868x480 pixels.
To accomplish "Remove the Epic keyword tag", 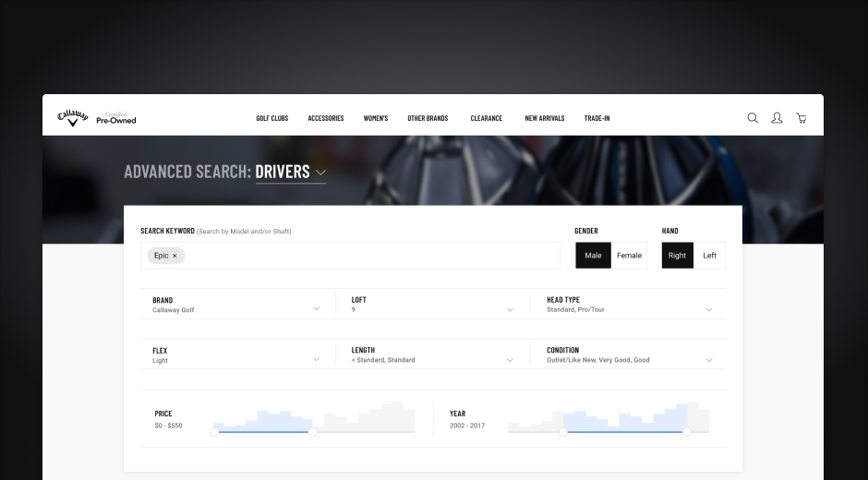I will [175, 256].
